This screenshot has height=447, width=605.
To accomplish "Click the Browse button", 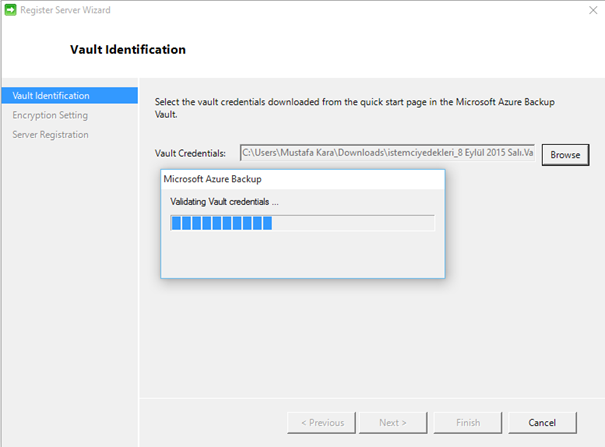I will tap(565, 155).
